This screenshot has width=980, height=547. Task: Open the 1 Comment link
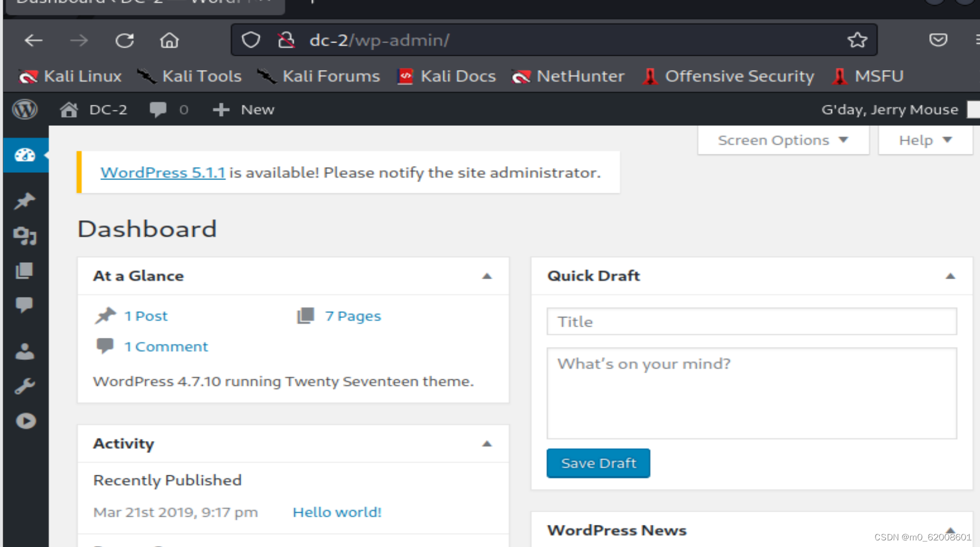click(166, 347)
